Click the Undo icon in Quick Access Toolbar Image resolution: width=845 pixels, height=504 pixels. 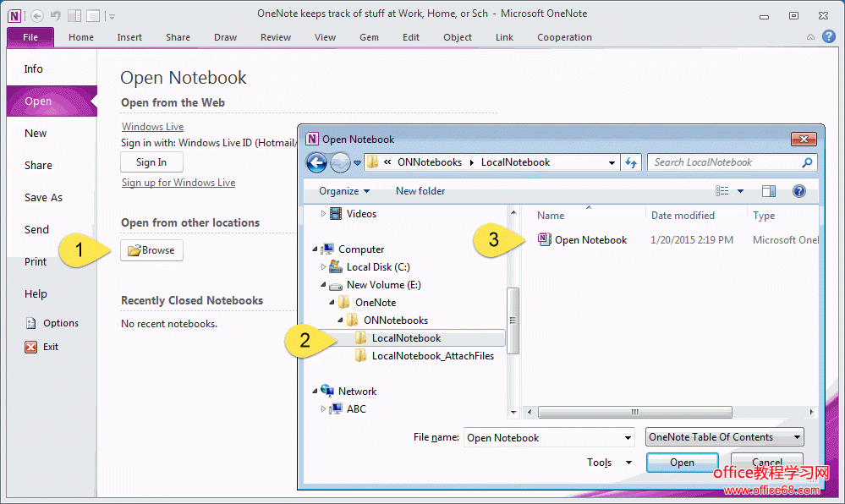56,15
